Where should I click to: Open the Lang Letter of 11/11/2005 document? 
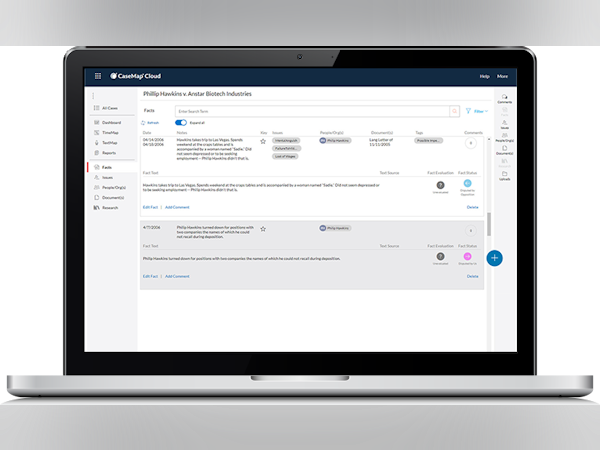point(381,142)
